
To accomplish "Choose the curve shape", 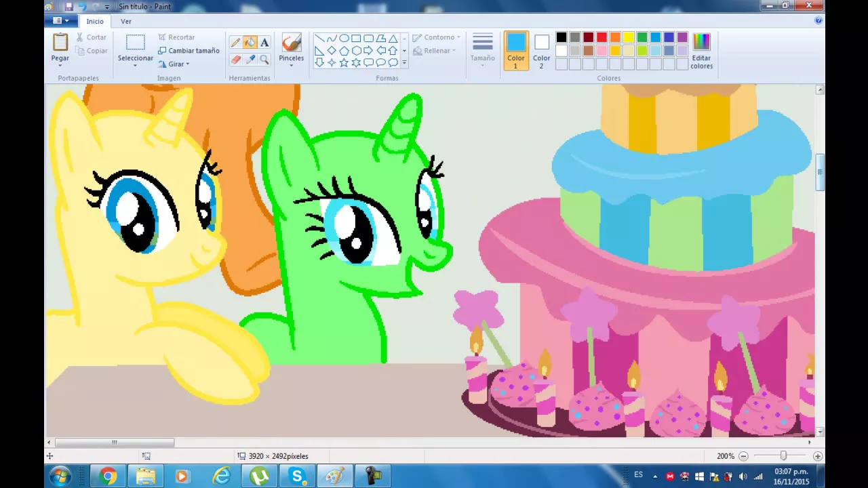I will tap(331, 39).
